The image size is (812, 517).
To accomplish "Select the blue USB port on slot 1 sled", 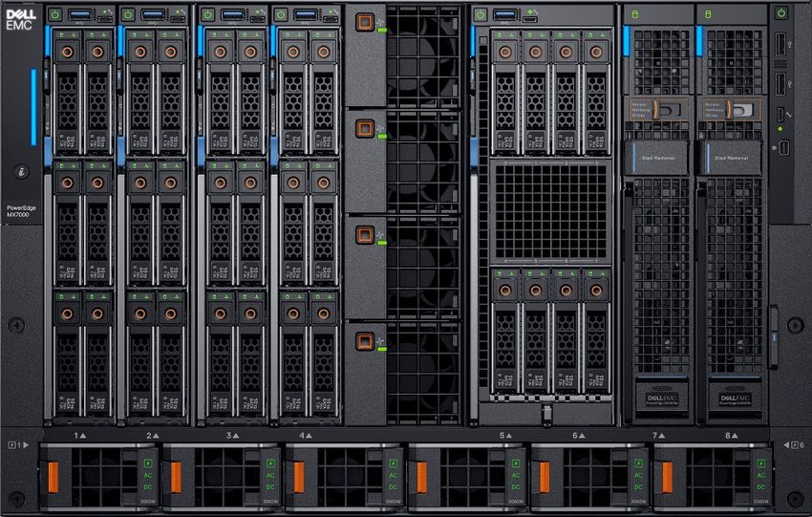I will click(80, 14).
